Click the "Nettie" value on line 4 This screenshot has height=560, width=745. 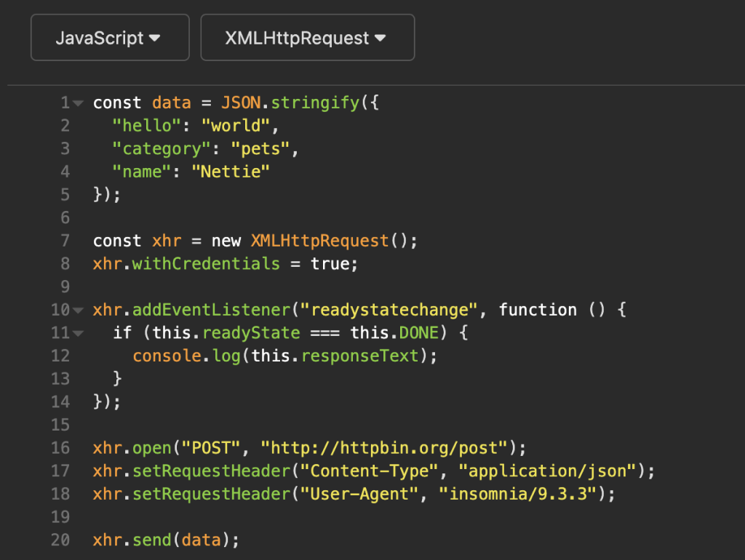[231, 172]
